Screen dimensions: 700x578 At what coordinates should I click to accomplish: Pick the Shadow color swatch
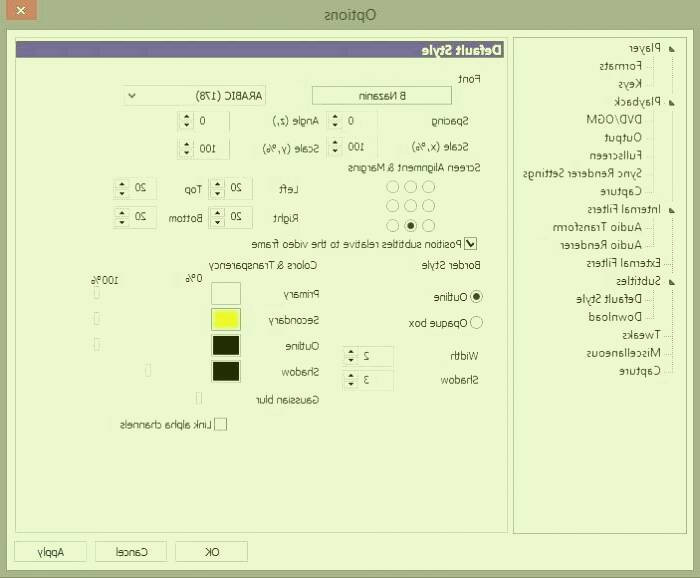coord(226,372)
